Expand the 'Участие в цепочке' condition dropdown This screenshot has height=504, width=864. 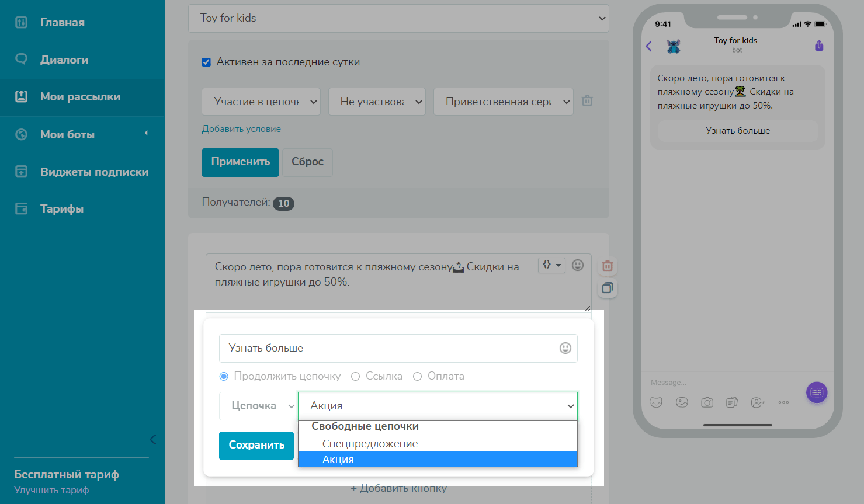[261, 102]
